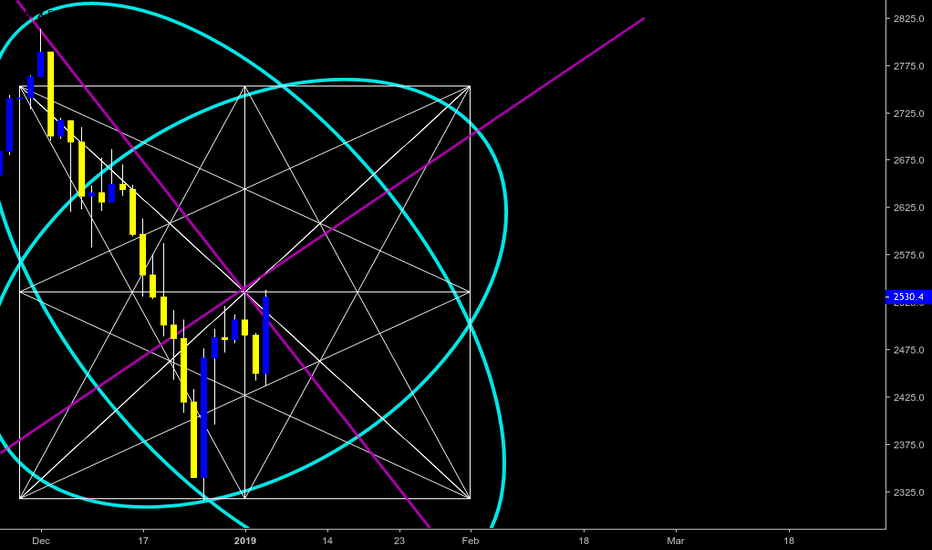
Task: Click the 2325.0 price axis label
Action: click(909, 493)
